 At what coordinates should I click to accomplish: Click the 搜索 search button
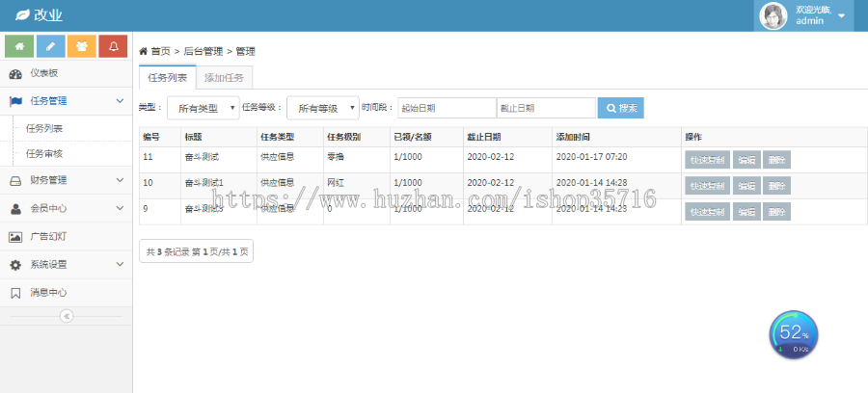tap(620, 108)
